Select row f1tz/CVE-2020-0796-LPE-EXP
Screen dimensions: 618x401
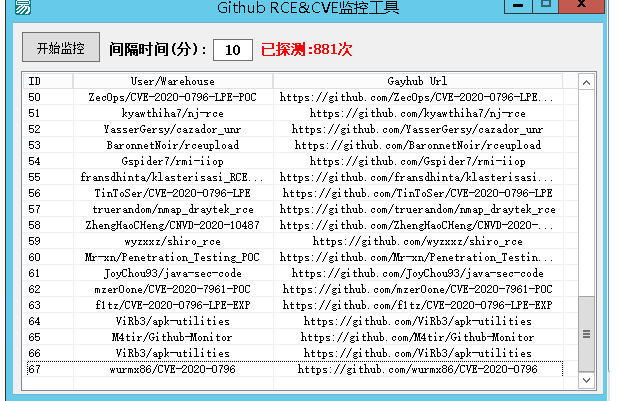click(293, 305)
